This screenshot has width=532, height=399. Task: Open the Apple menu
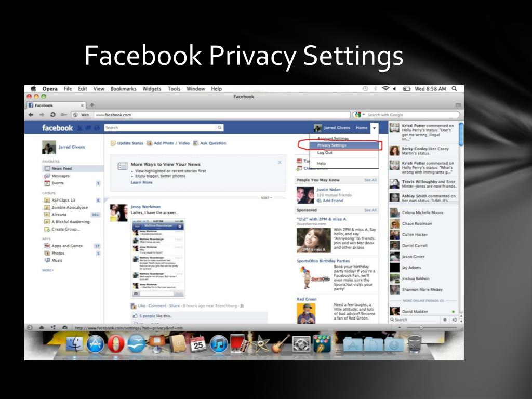(33, 88)
